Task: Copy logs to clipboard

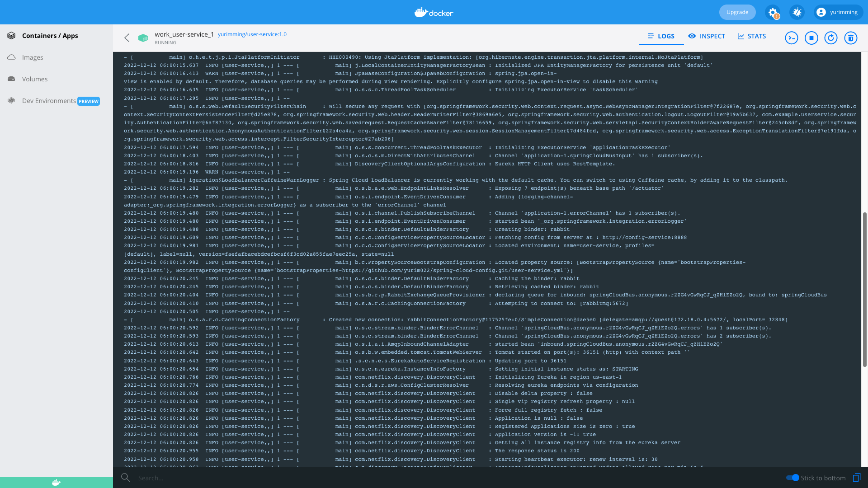Action: coord(856,478)
